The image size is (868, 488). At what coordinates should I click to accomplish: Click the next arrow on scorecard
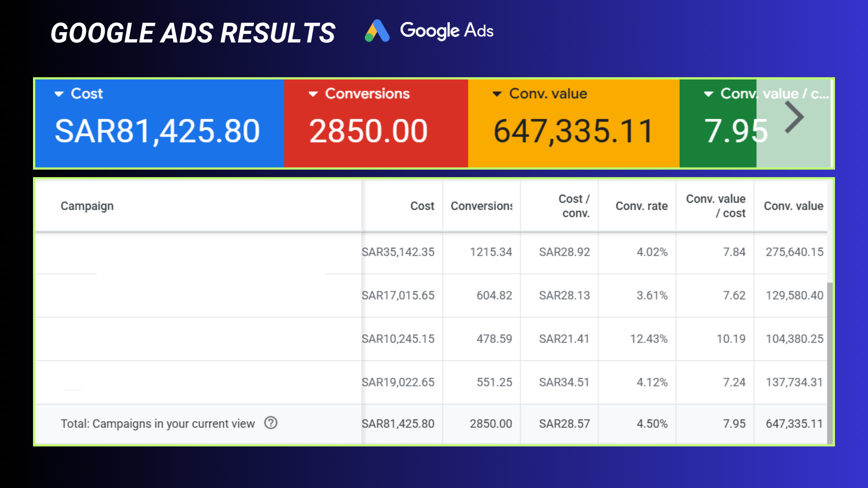(794, 117)
